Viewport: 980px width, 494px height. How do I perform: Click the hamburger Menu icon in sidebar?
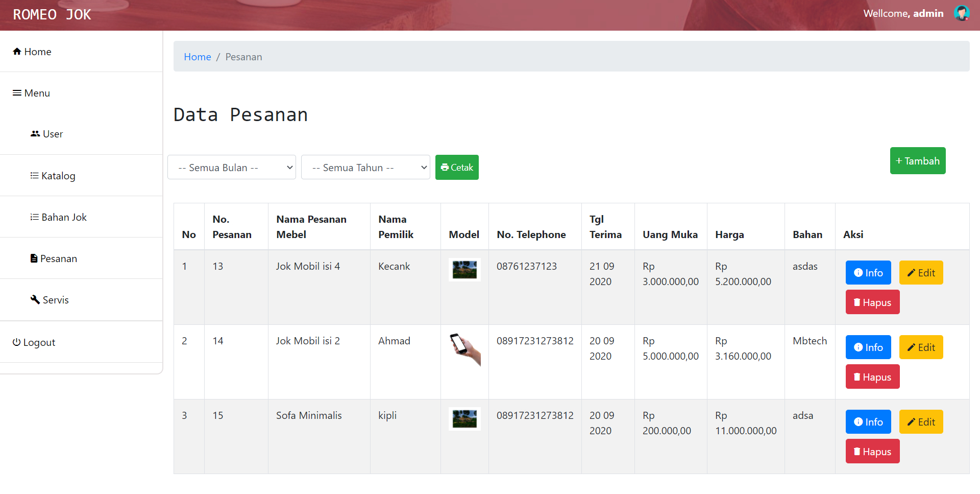point(17,93)
